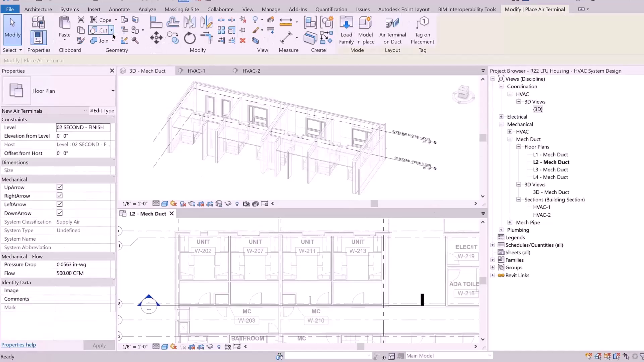Disable the DownArrow option
Image resolution: width=644 pixels, height=362 pixels.
click(59, 213)
